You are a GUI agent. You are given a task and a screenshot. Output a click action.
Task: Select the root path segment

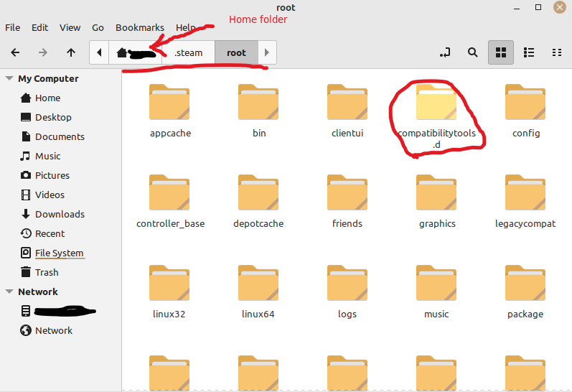pos(236,52)
